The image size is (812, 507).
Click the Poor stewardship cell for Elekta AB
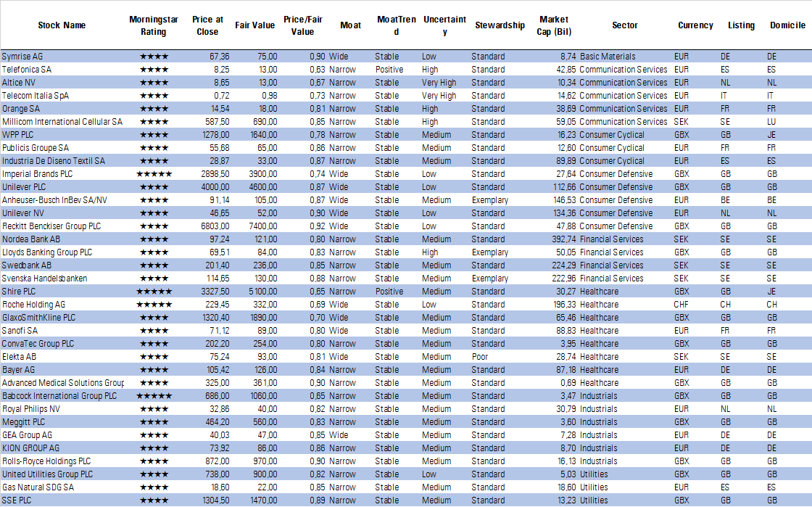(x=480, y=357)
